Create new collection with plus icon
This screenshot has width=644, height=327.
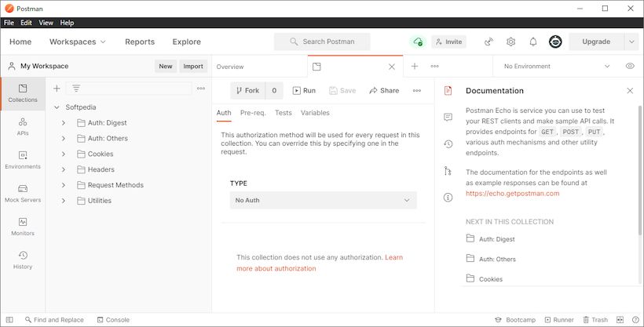[57, 89]
